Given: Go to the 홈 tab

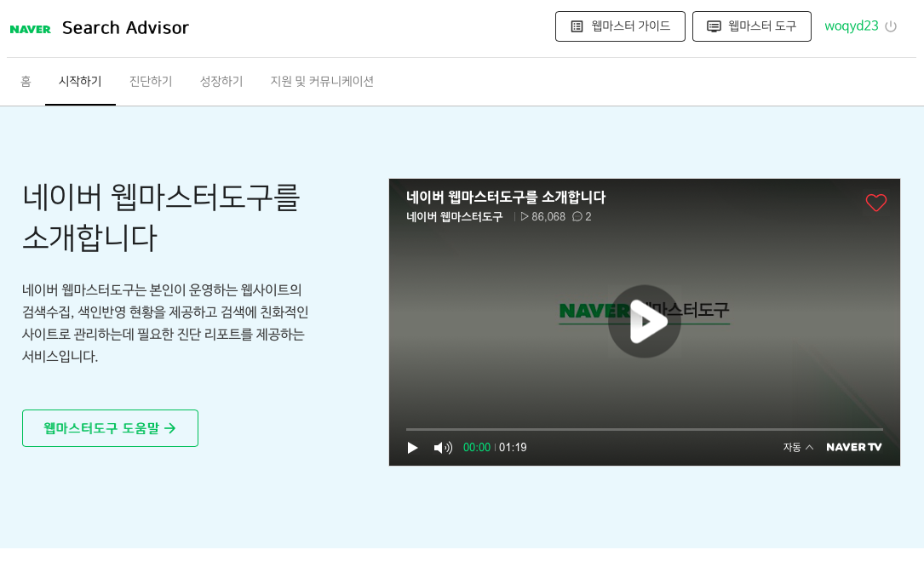Looking at the screenshot, I should pos(26,82).
